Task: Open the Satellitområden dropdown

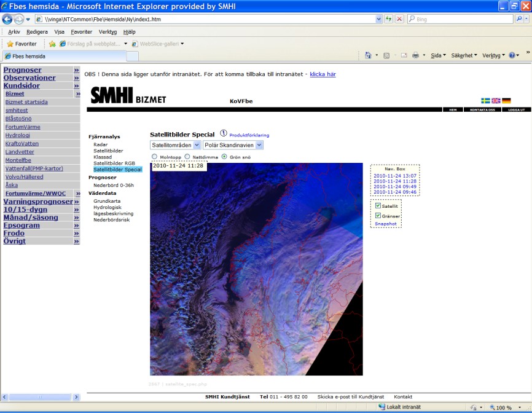Action: [x=176, y=145]
